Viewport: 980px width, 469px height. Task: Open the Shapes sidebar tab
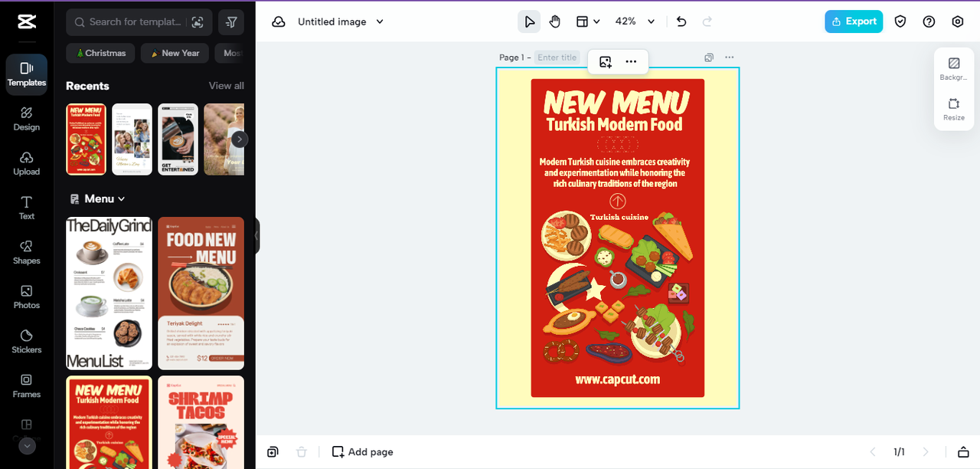point(27,252)
